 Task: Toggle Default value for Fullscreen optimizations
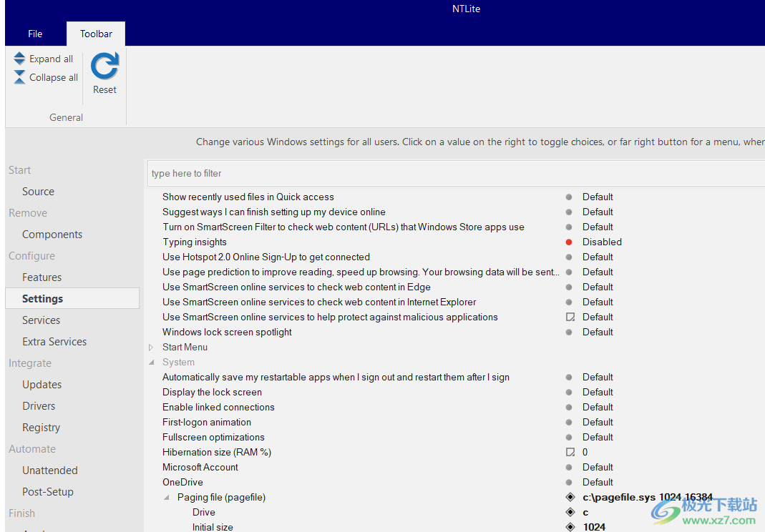(598, 438)
